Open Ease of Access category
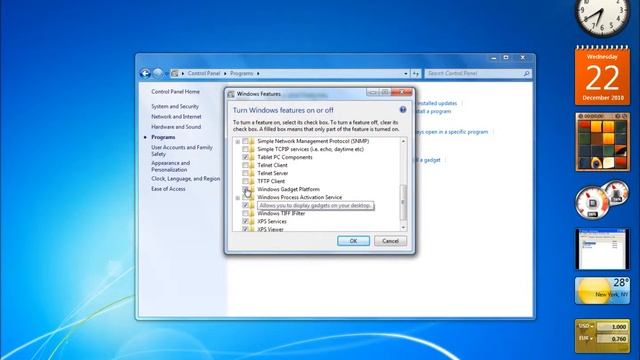 168,189
